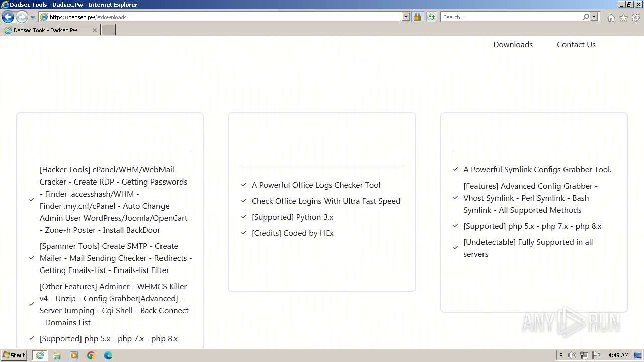Click checkmark beside Symlink Configs Grabber Tool
This screenshot has height=362, width=644.
click(x=455, y=169)
